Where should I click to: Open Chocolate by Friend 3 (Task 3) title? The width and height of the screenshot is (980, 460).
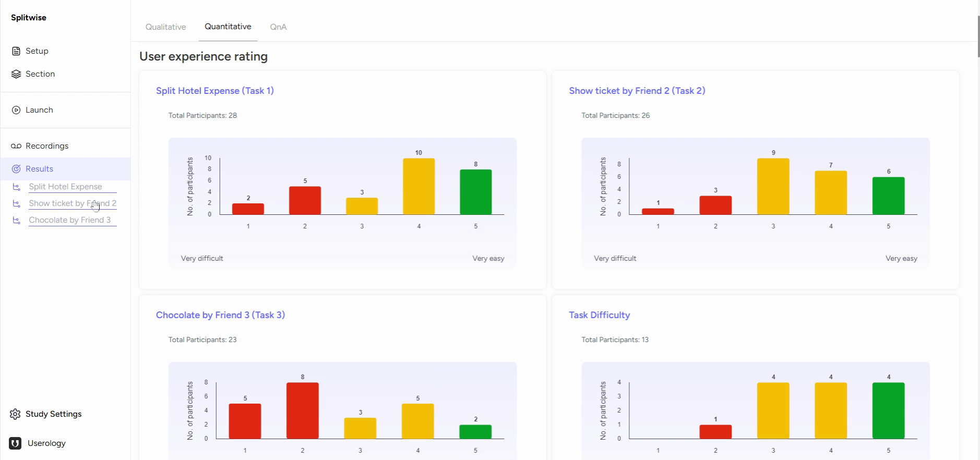point(220,315)
